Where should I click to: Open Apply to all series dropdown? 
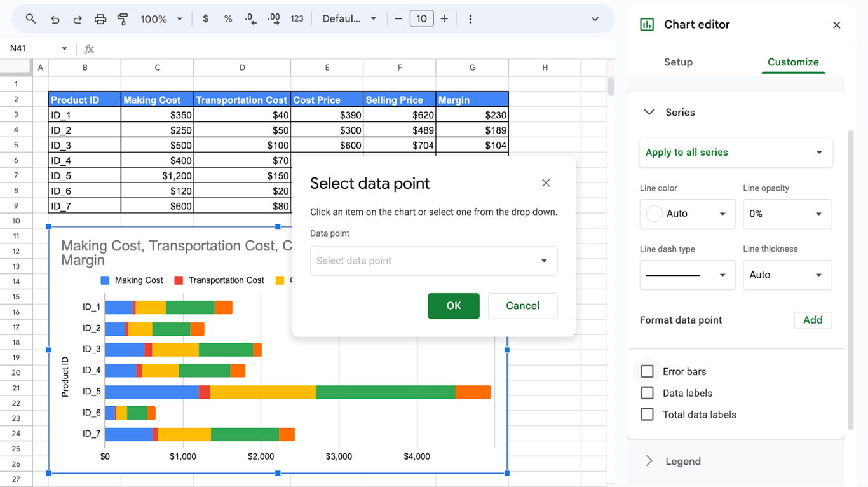coord(735,153)
